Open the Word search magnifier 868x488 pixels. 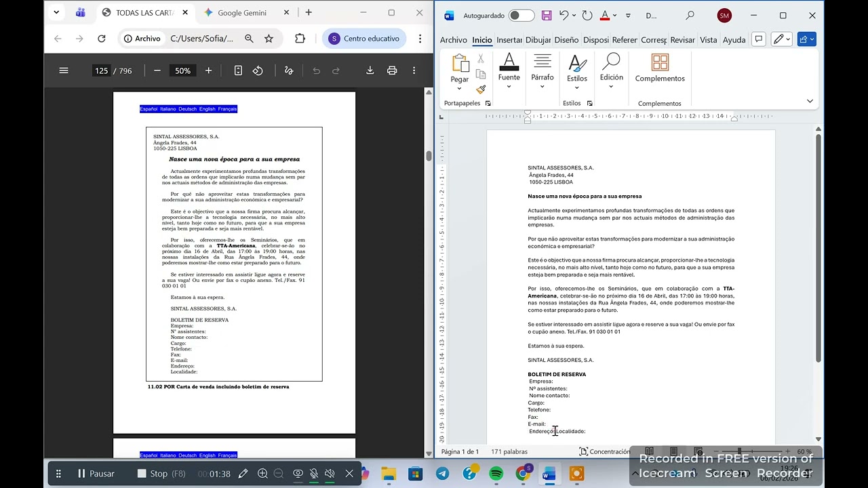(x=690, y=16)
